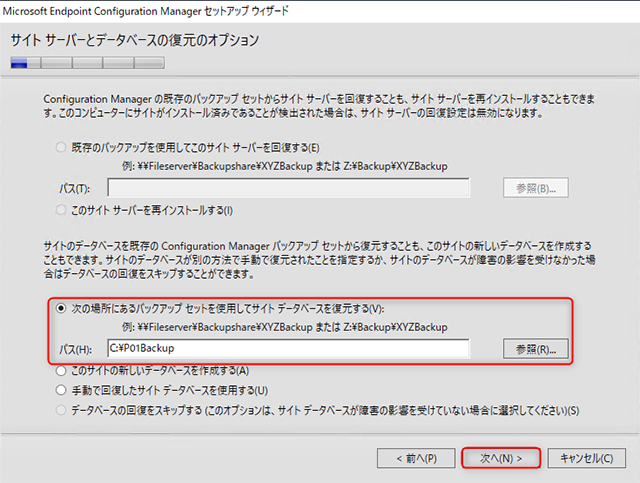640x483 pixels.
Task: Click the パス(H): label
Action: point(76,349)
